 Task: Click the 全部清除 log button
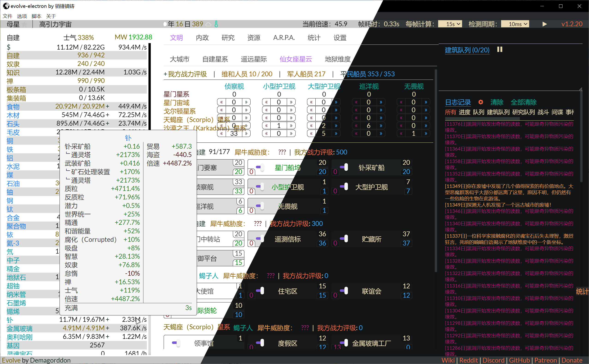click(524, 102)
